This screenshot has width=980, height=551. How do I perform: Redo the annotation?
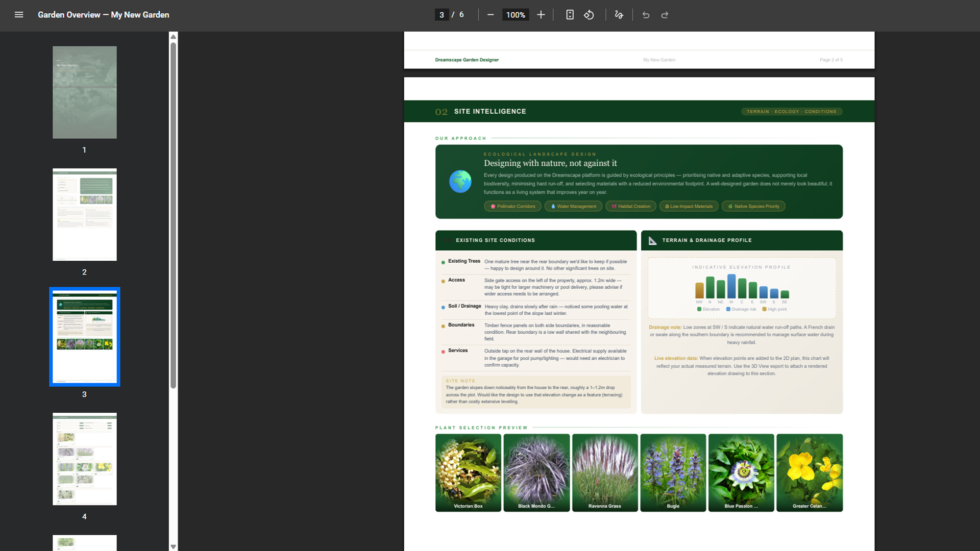[665, 15]
